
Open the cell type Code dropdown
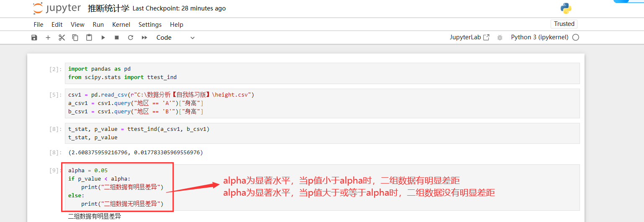tap(175, 38)
